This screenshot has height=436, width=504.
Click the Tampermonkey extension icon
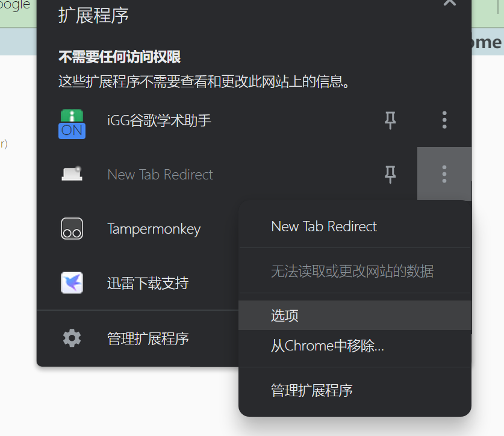(x=72, y=229)
